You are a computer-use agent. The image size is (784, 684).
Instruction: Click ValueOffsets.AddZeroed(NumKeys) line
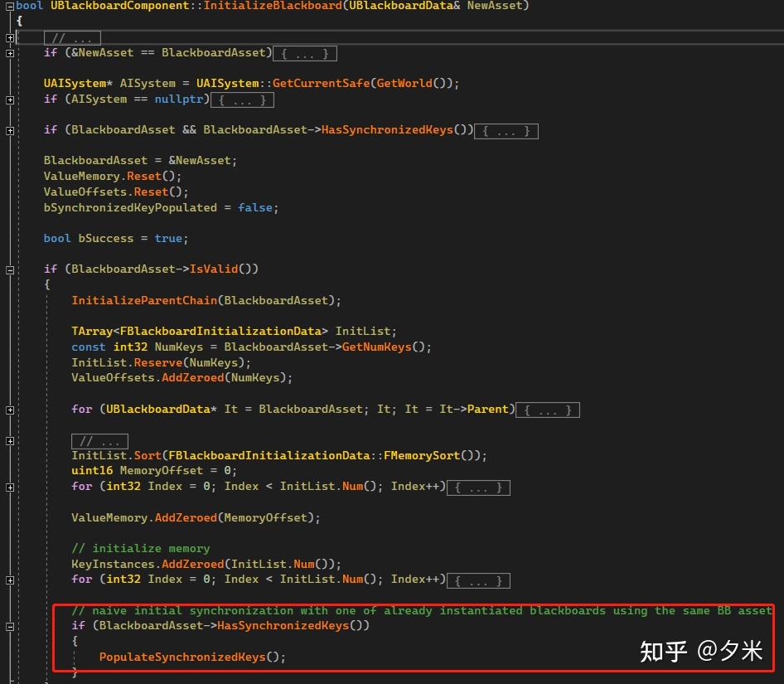tap(182, 378)
